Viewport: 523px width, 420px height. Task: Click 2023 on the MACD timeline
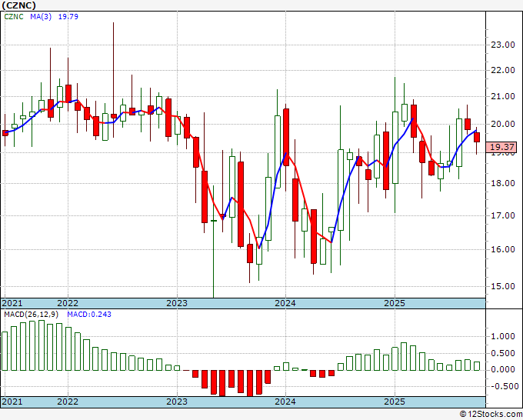click(177, 402)
